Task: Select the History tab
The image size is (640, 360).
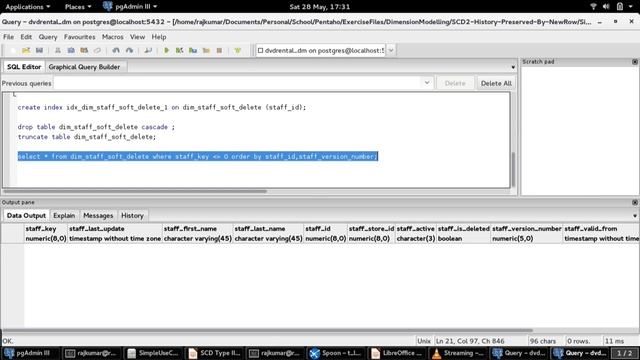Action: [132, 216]
